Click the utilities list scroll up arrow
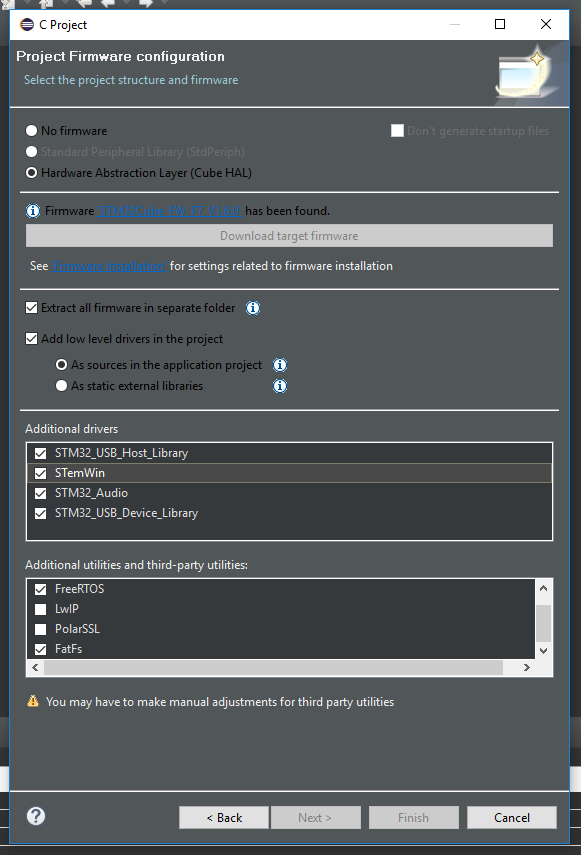Screen dimensions: 581x855 (543, 588)
